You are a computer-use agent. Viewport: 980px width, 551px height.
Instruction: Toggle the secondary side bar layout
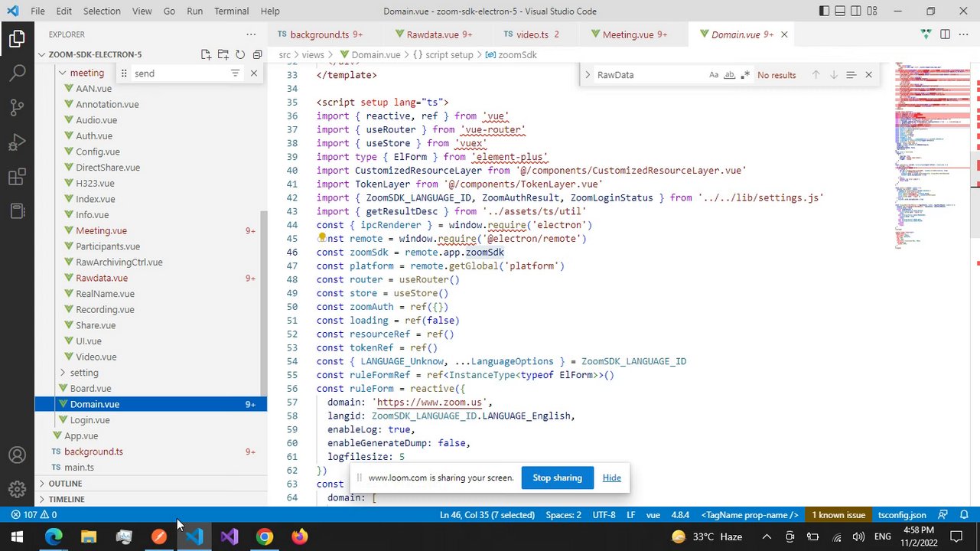[856, 11]
